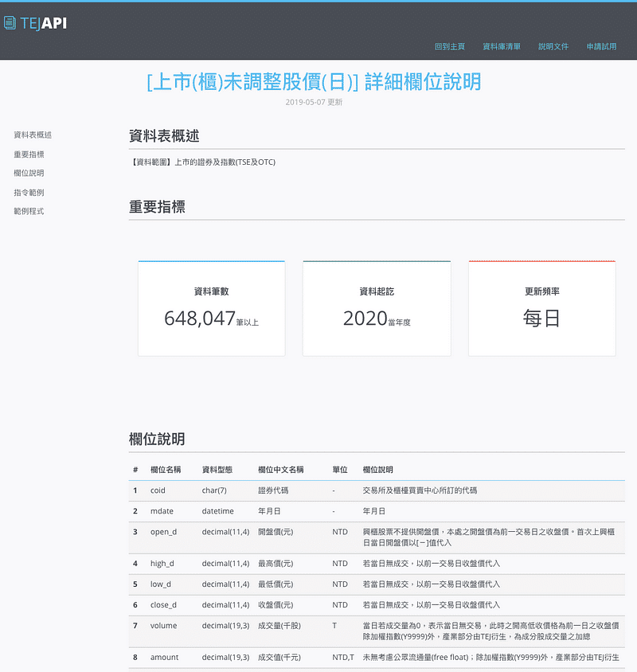Viewport: 637px width, 672px height.
Task: Click 申請試用 in the top navigation
Action: click(602, 46)
